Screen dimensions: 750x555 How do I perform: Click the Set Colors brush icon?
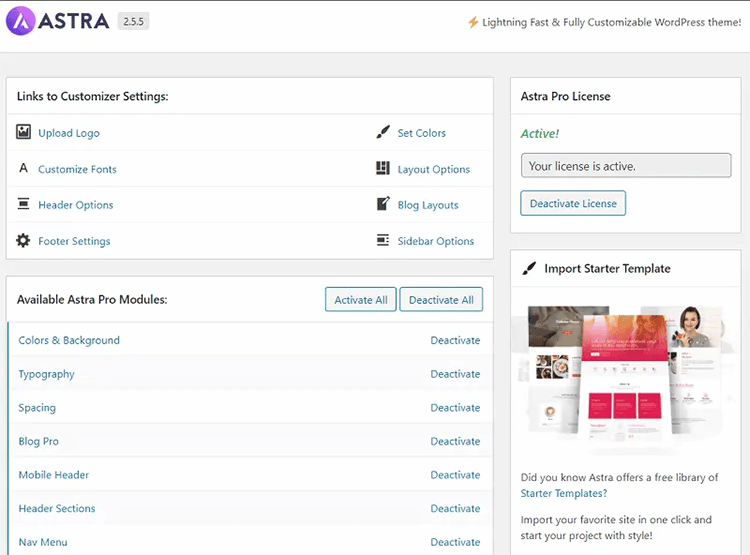(383, 132)
